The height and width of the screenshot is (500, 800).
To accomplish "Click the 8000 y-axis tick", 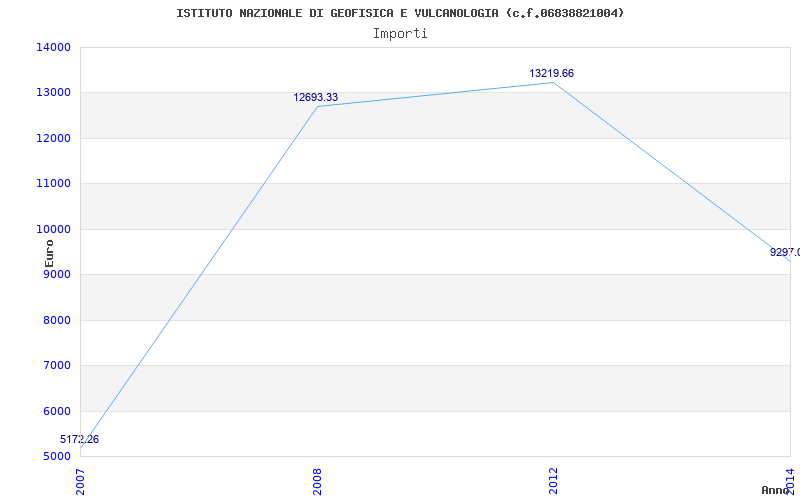I will pos(56,320).
